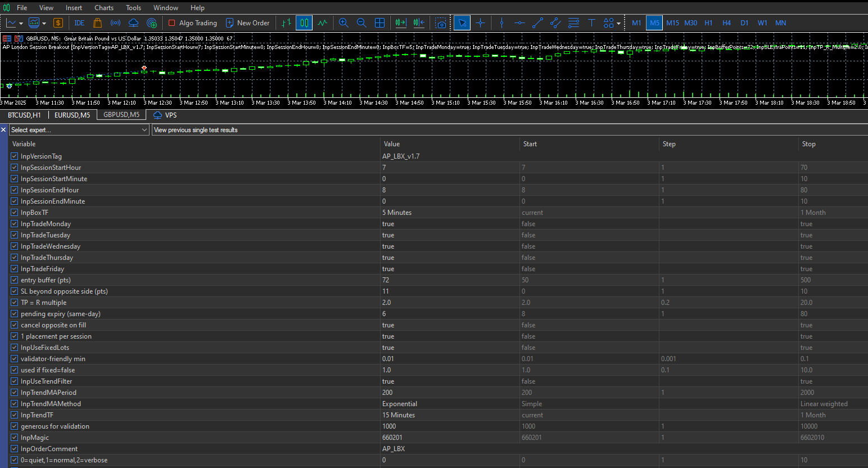Viewport: 868px width, 468px height.
Task: Insert Fibonacci retracement lines tool
Action: (573, 23)
